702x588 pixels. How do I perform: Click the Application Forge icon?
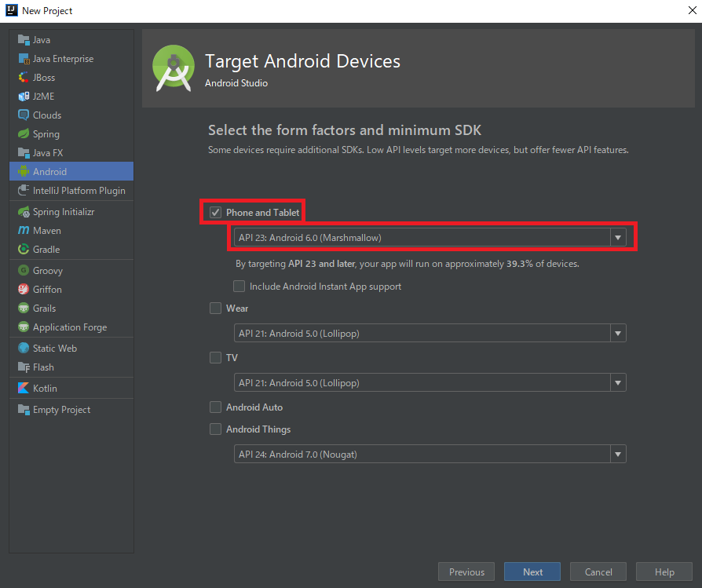[x=24, y=327]
